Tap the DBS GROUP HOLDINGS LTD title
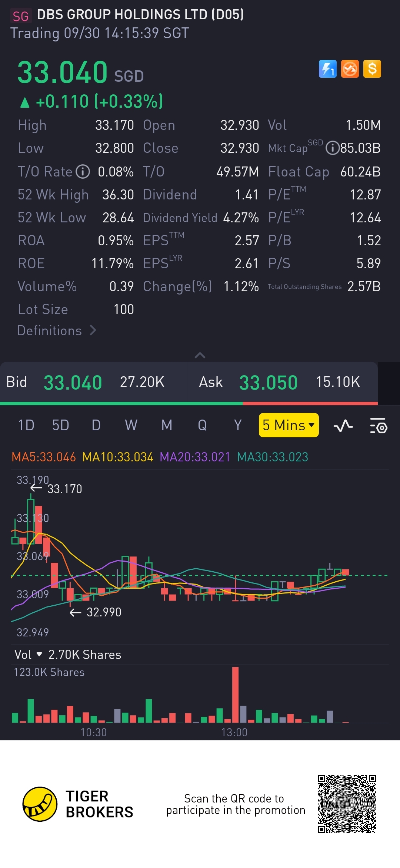400x868 pixels. (x=140, y=15)
